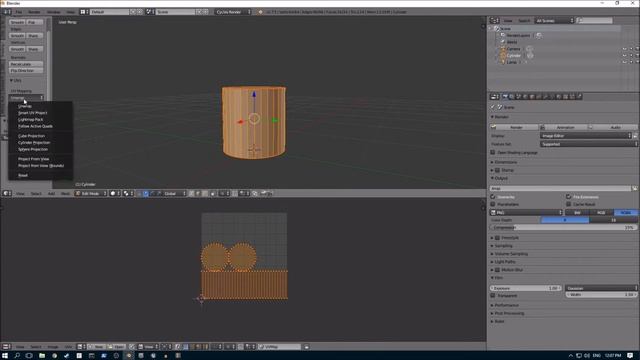Image resolution: width=640 pixels, height=360 pixels.
Task: Open the PNG file format dropdown
Action: coord(526,212)
